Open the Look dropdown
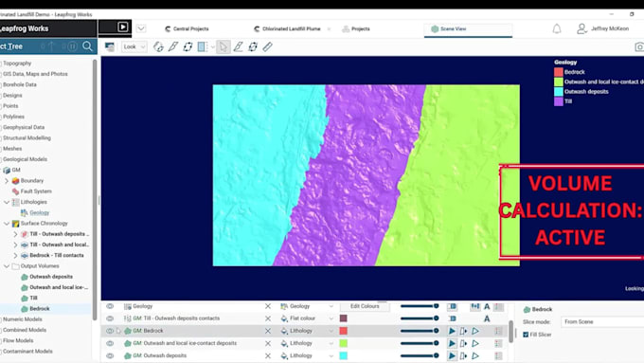This screenshot has width=644, height=363. (x=134, y=46)
